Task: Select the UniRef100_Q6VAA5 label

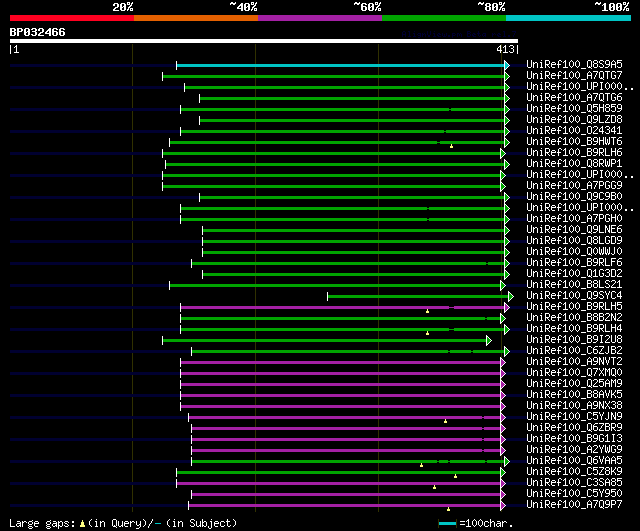Action: click(x=574, y=461)
